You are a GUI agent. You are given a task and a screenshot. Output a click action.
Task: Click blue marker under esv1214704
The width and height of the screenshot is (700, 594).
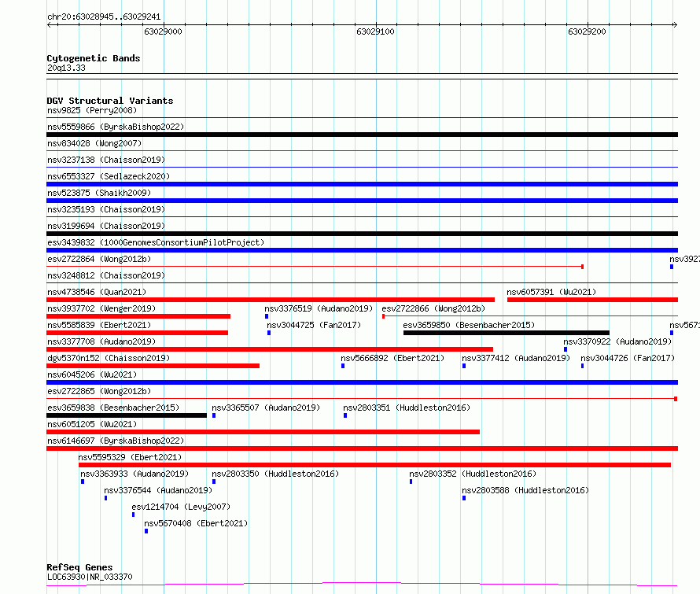(x=133, y=515)
